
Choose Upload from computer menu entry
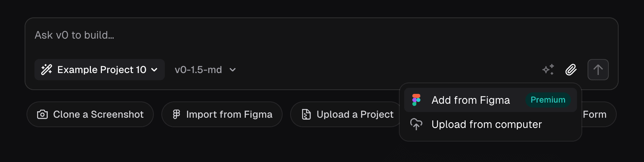[x=486, y=124]
